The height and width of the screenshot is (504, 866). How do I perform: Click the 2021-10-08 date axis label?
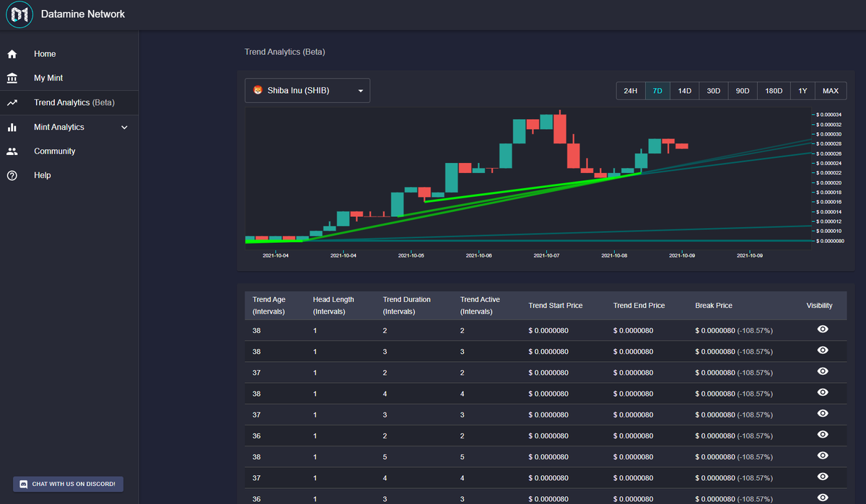click(614, 255)
